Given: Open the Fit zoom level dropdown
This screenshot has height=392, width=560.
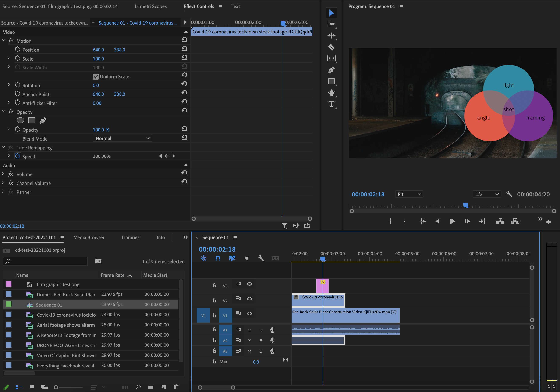Looking at the screenshot, I should [409, 194].
